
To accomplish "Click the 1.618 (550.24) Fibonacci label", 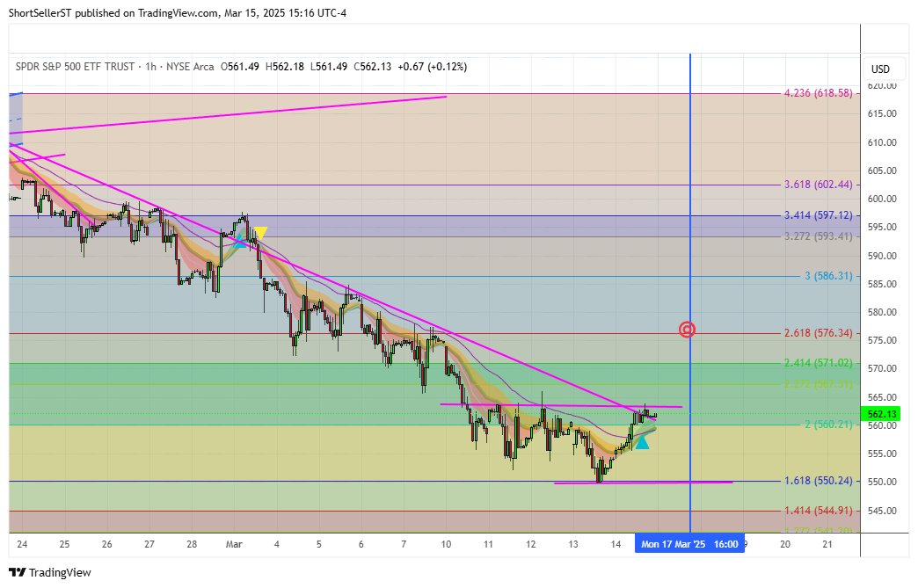I will tap(819, 481).
